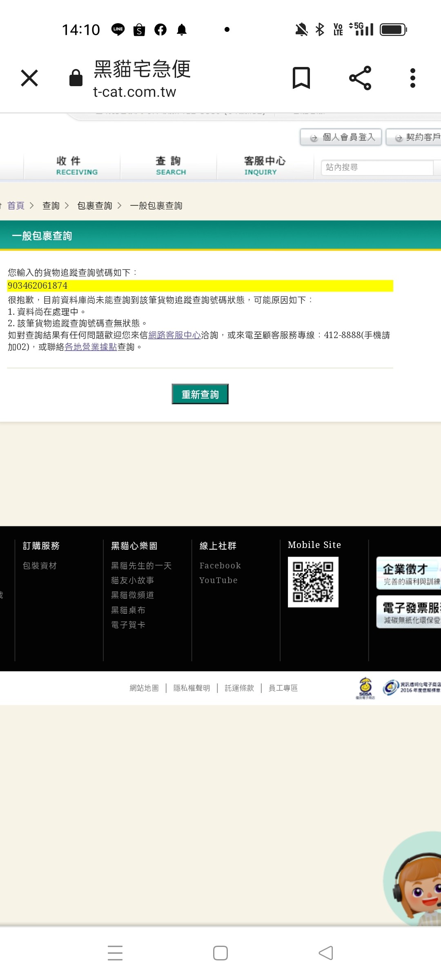This screenshot has height=980, width=441.
Task: Open the Facebook footer link
Action: pyautogui.click(x=220, y=566)
